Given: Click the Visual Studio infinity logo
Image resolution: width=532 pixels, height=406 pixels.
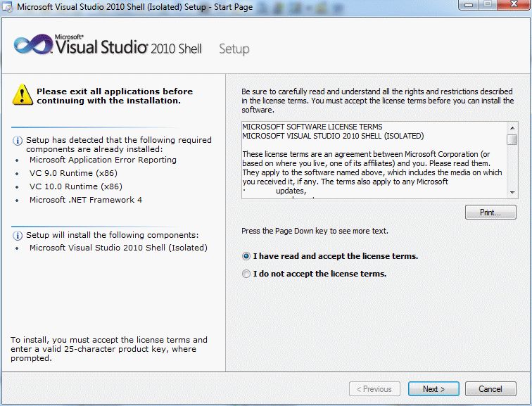Looking at the screenshot, I should click(33, 44).
